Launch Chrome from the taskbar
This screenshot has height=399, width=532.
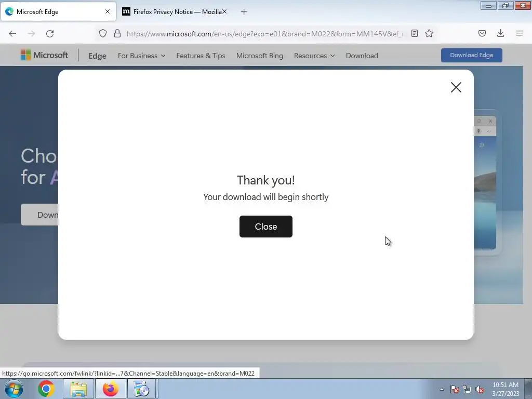[x=46, y=389]
